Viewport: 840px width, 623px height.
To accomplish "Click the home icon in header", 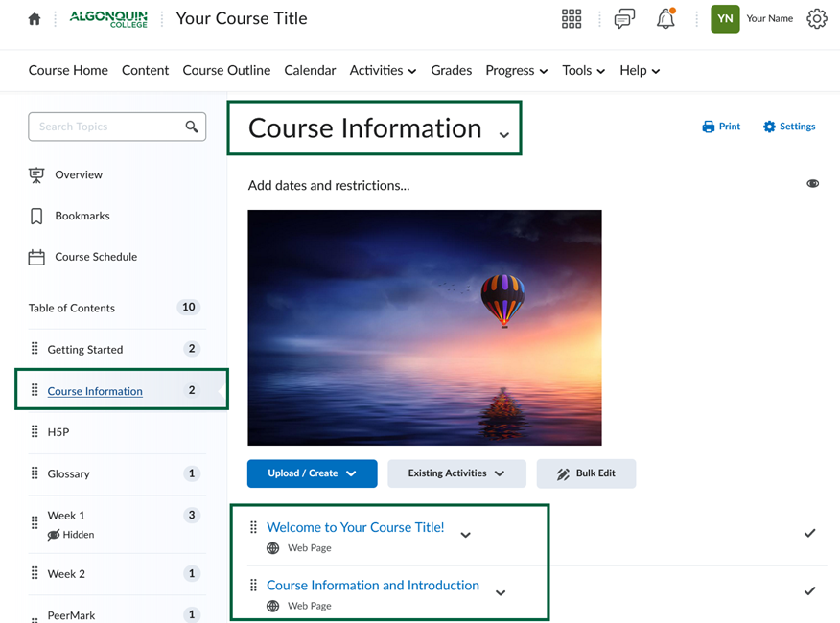I will (35, 19).
